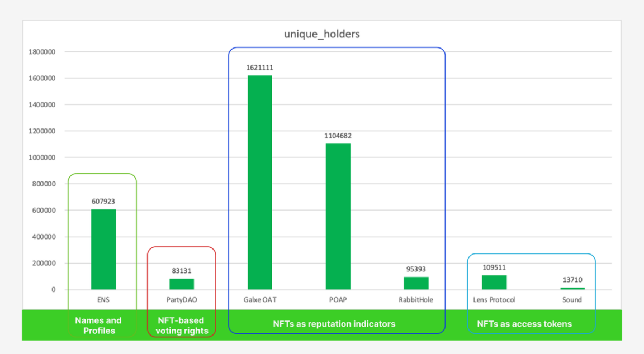This screenshot has width=644, height=354.
Task: Click the RabbitHole bar
Action: pos(416,283)
